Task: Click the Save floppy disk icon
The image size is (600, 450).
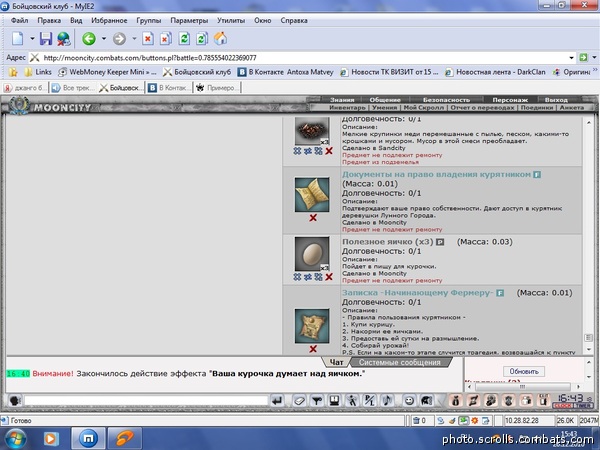Action: pyautogui.click(x=46, y=39)
